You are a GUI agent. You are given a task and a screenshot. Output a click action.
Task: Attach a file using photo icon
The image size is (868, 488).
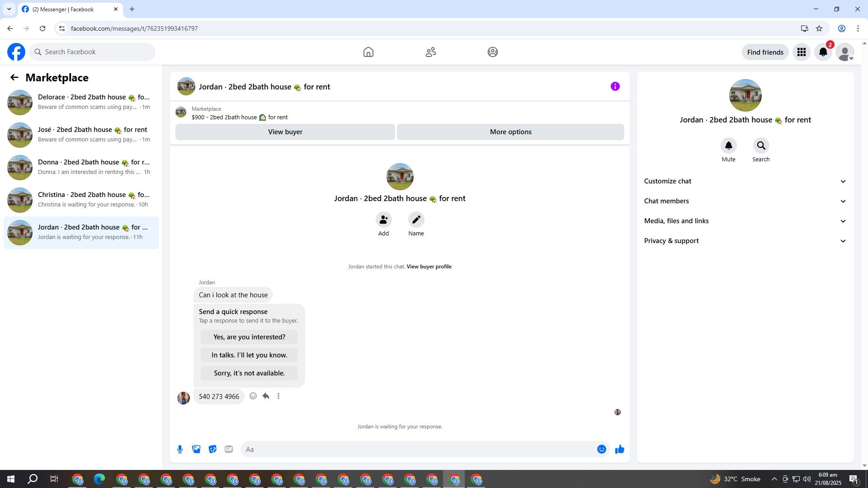pos(196,449)
